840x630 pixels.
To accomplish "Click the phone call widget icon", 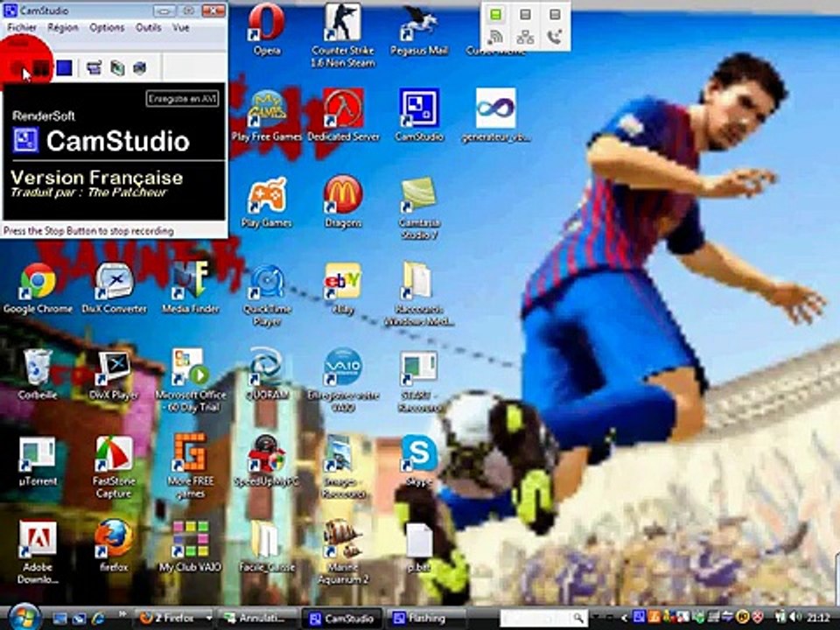I will tap(555, 37).
